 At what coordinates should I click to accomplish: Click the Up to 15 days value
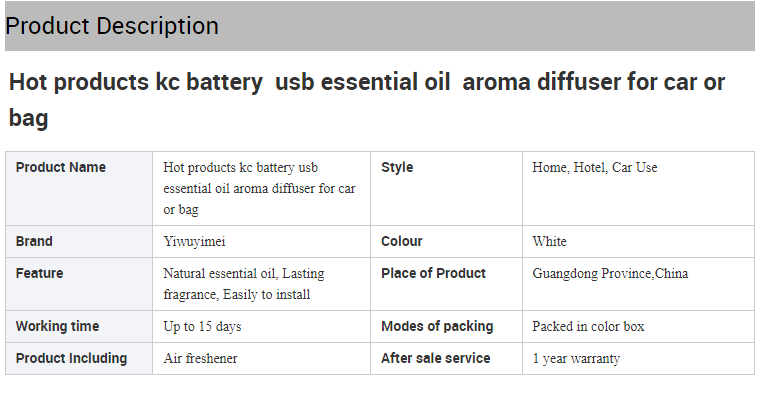coord(202,327)
